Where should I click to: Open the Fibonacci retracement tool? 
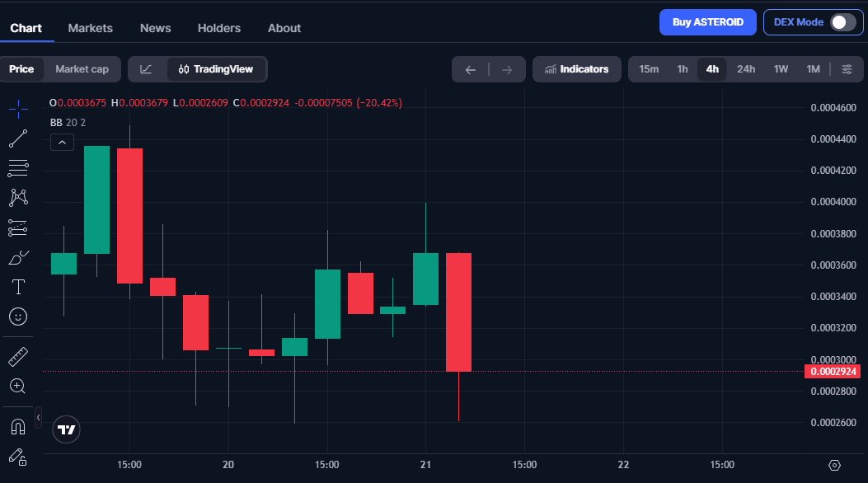[17, 167]
